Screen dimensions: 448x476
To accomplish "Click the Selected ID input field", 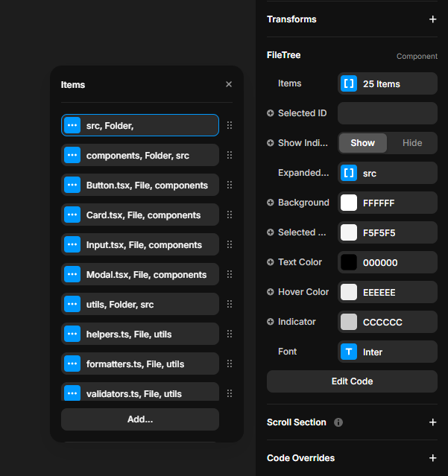I will [387, 113].
